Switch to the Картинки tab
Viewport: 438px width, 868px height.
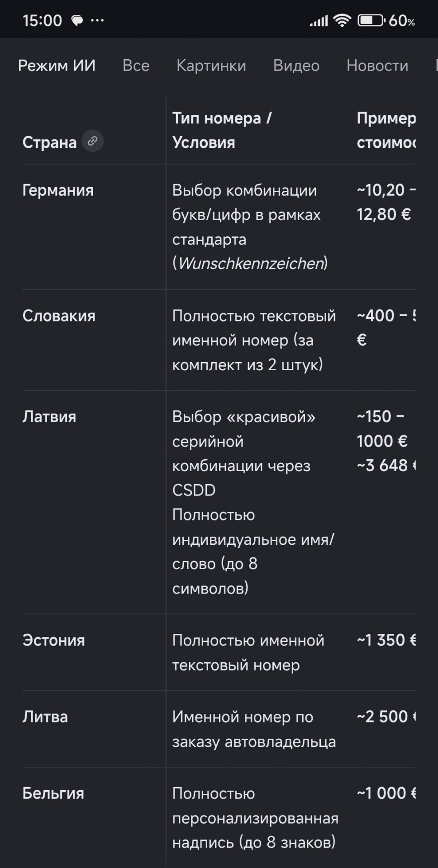[x=211, y=66]
